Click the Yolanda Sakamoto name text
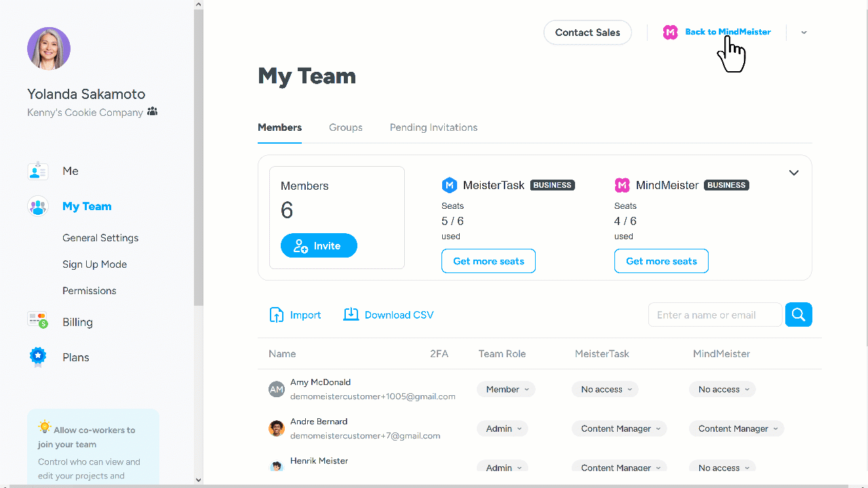868x488 pixels. [x=86, y=94]
